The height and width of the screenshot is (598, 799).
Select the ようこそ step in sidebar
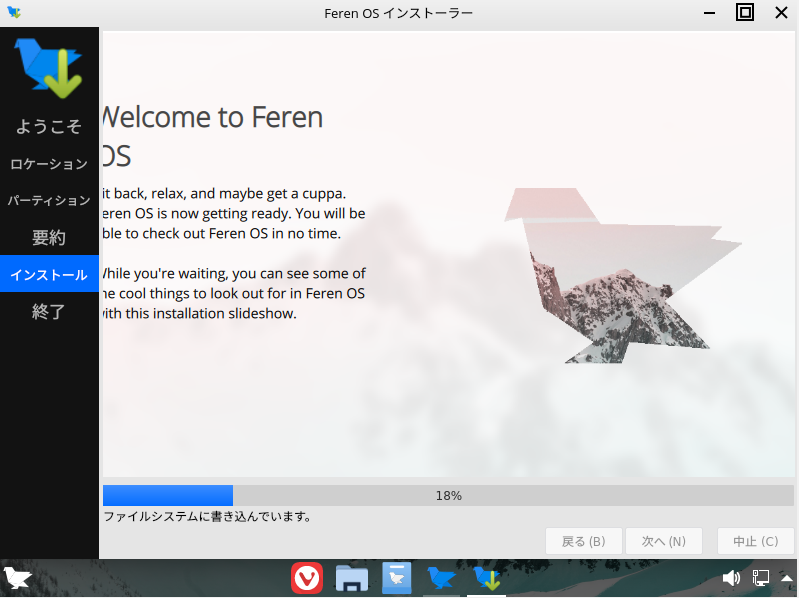pyautogui.click(x=49, y=126)
